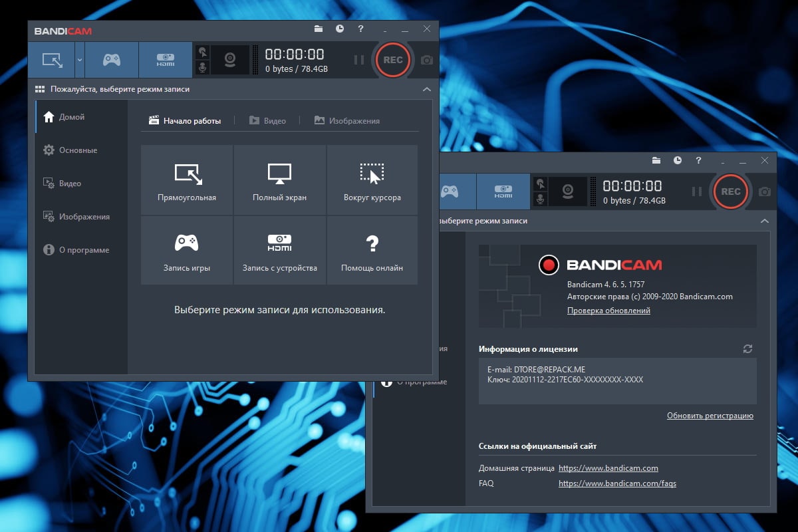Open the Изображения sidebar item in front window
Screen dimensions: 798x532
(81, 217)
